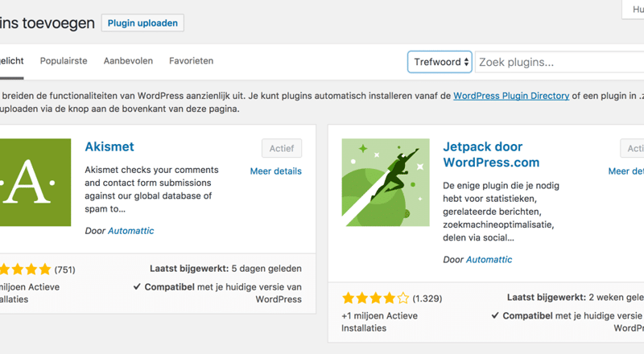
Task: Click the Akismet rating count (751)
Action: pos(65,270)
